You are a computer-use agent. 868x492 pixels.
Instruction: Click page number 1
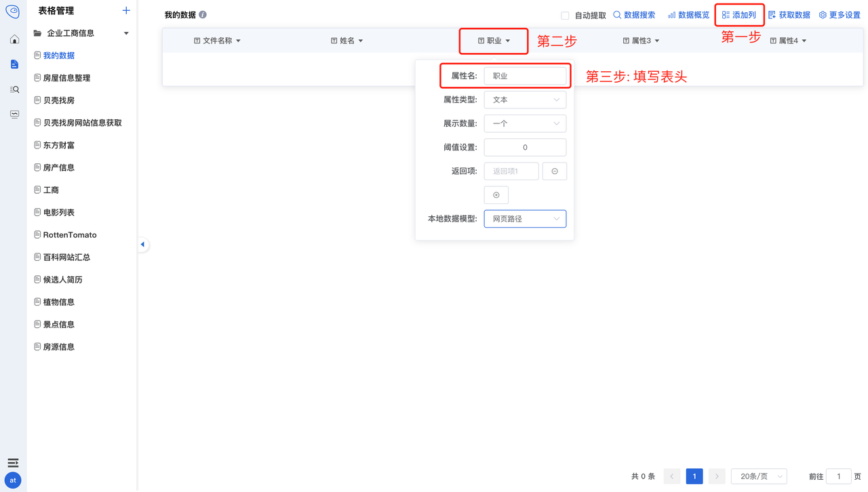694,476
